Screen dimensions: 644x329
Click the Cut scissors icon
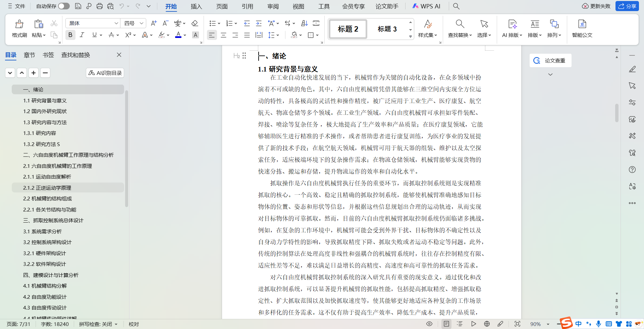[54, 23]
